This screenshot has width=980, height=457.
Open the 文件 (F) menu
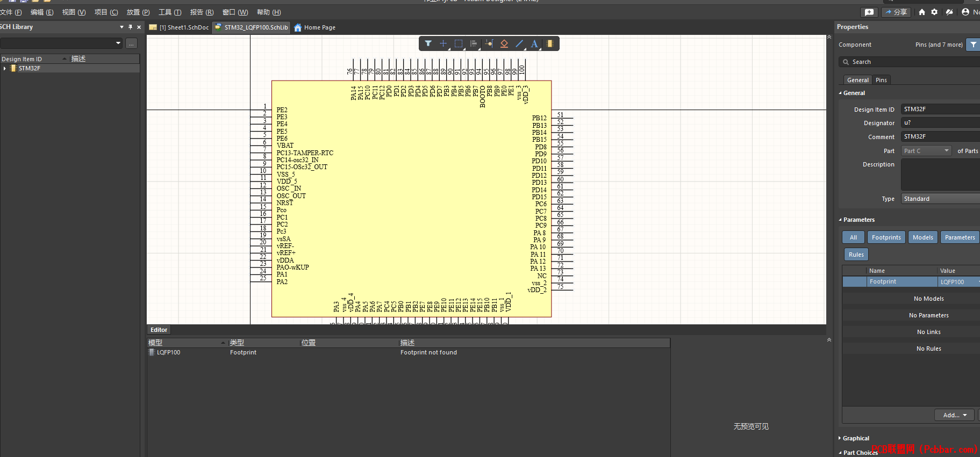pyautogui.click(x=11, y=12)
